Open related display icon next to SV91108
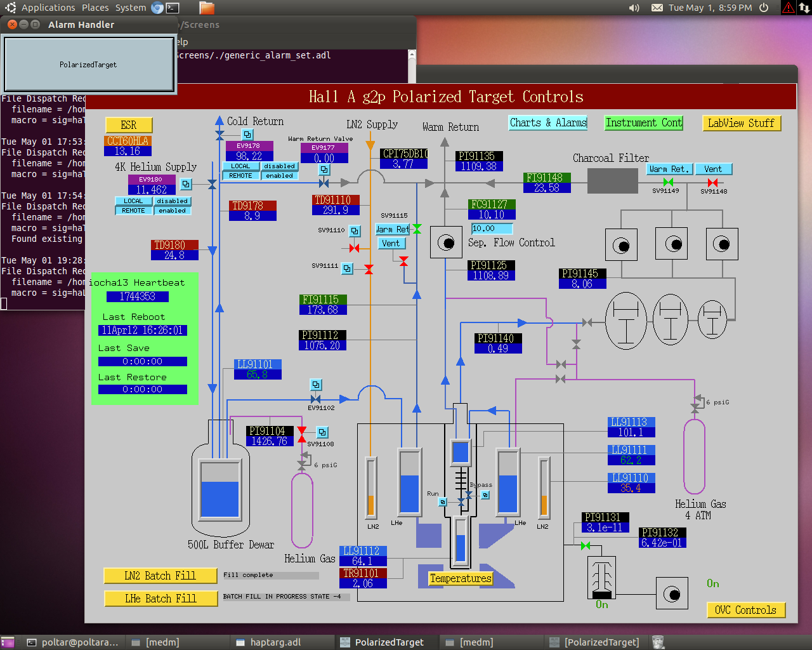 coord(322,432)
